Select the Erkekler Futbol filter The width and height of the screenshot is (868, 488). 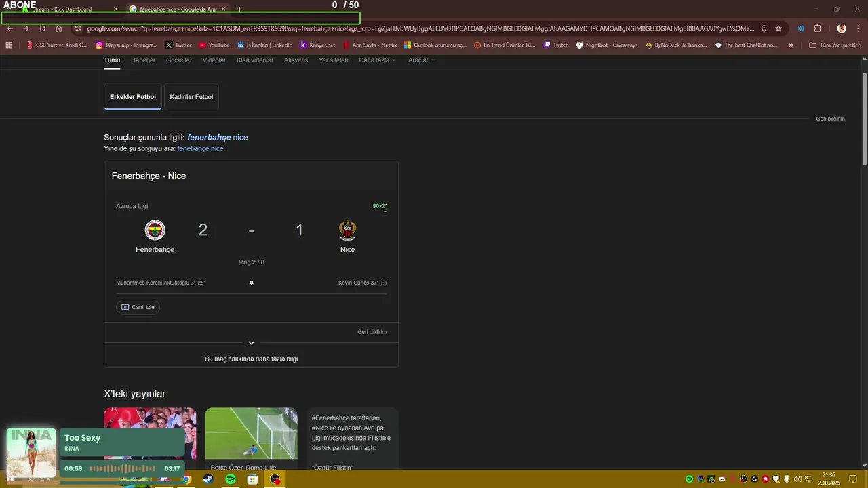133,97
